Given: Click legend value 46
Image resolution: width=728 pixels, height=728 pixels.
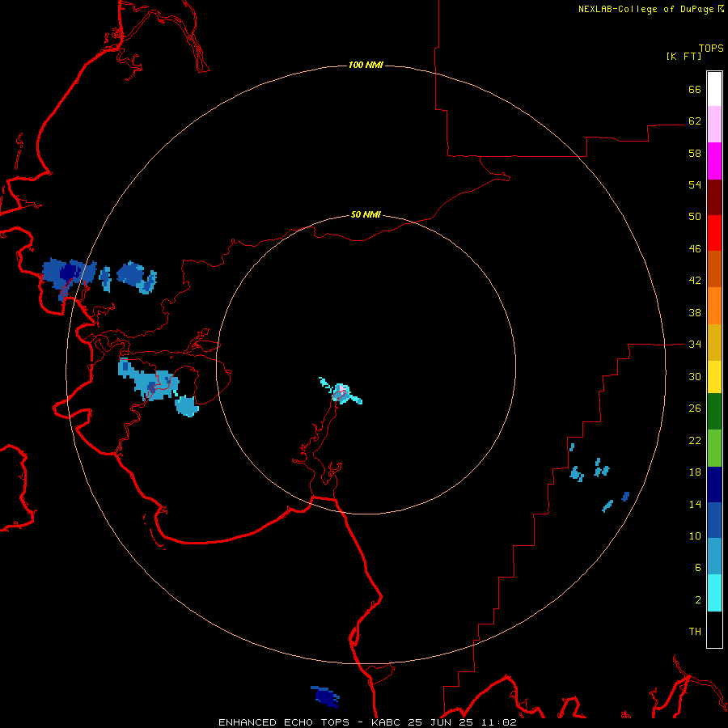Looking at the screenshot, I should click(x=695, y=249).
